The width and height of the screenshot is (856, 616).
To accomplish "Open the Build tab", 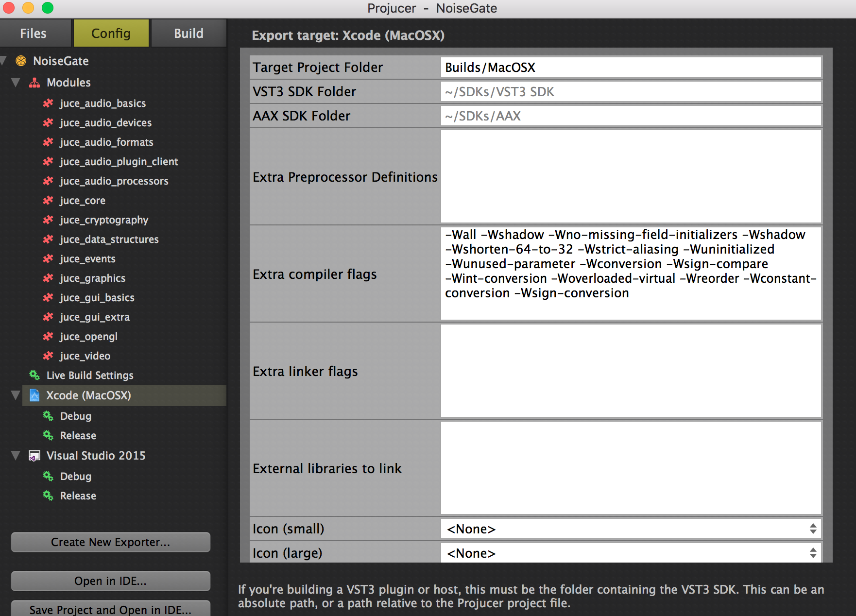I will tap(189, 33).
